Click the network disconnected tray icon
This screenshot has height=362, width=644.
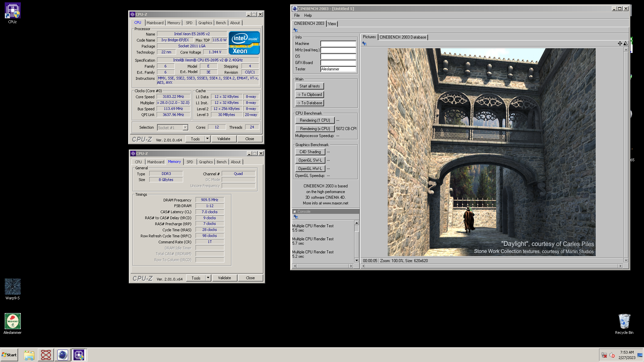click(x=604, y=355)
